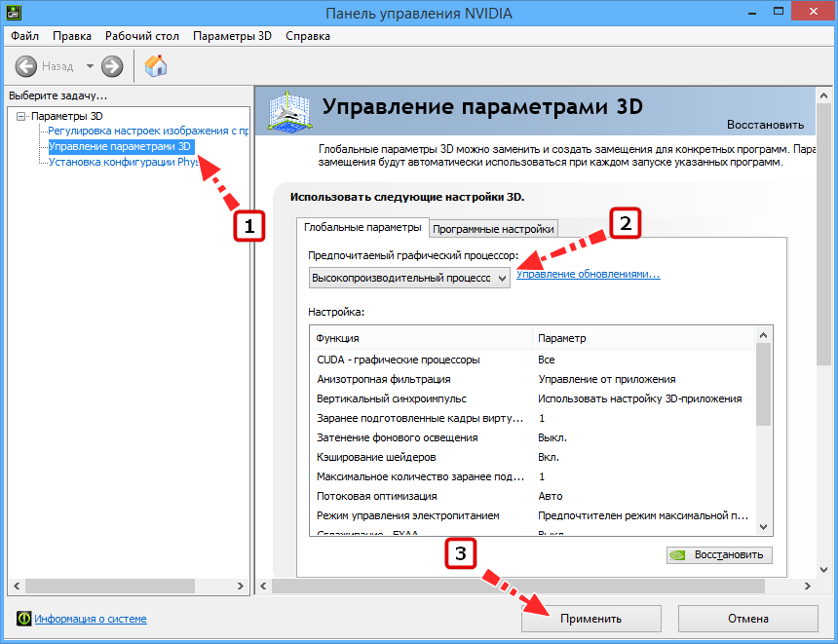Click Управление от приложения value
The width and height of the screenshot is (838, 644).
tap(607, 379)
